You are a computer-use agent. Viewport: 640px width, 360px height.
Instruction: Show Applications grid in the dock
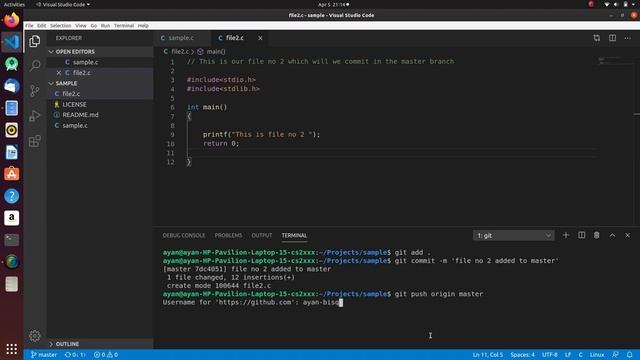click(11, 349)
